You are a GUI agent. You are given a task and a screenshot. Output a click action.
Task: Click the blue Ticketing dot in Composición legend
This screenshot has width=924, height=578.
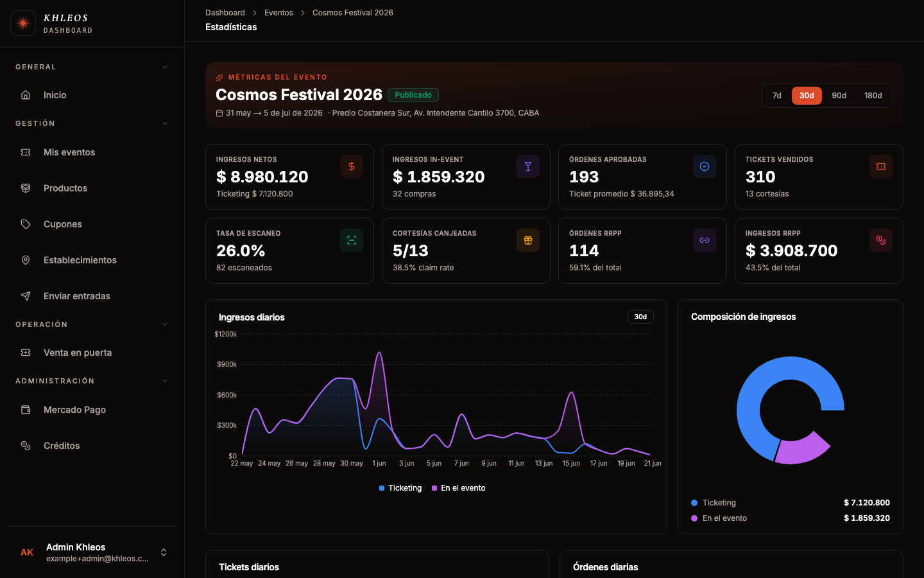(694, 503)
